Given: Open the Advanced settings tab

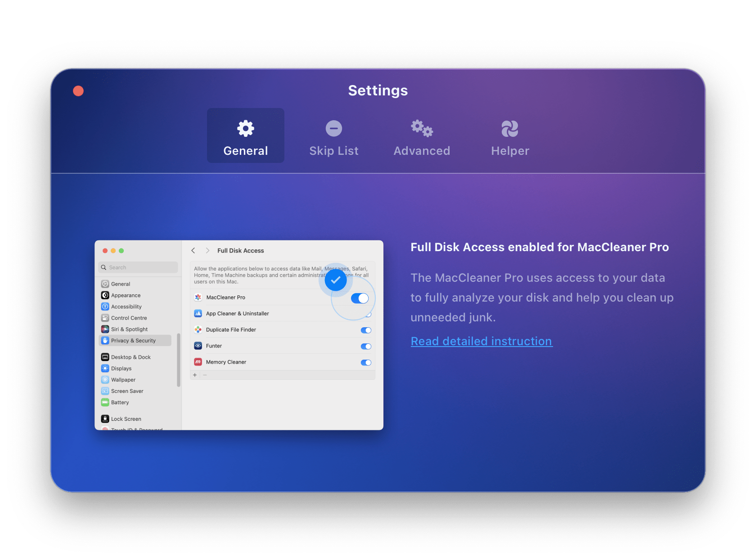Looking at the screenshot, I should coord(422,138).
